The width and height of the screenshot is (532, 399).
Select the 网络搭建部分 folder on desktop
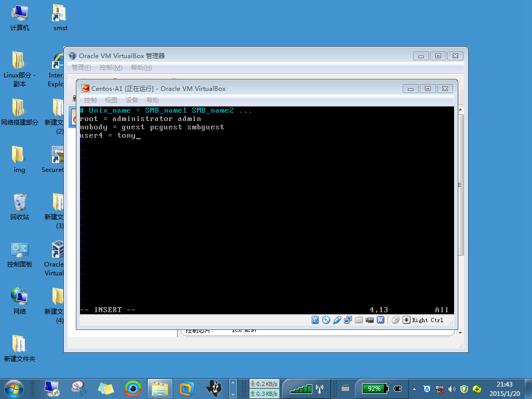19,112
